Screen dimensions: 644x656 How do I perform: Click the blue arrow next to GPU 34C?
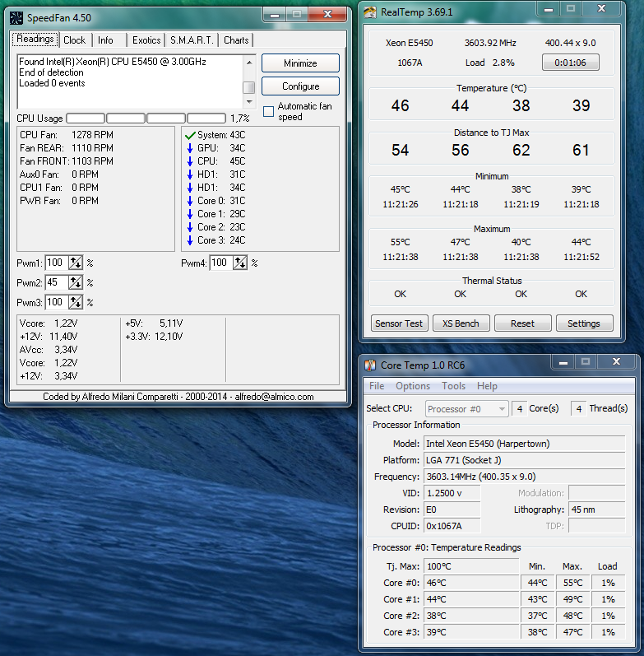pos(190,148)
